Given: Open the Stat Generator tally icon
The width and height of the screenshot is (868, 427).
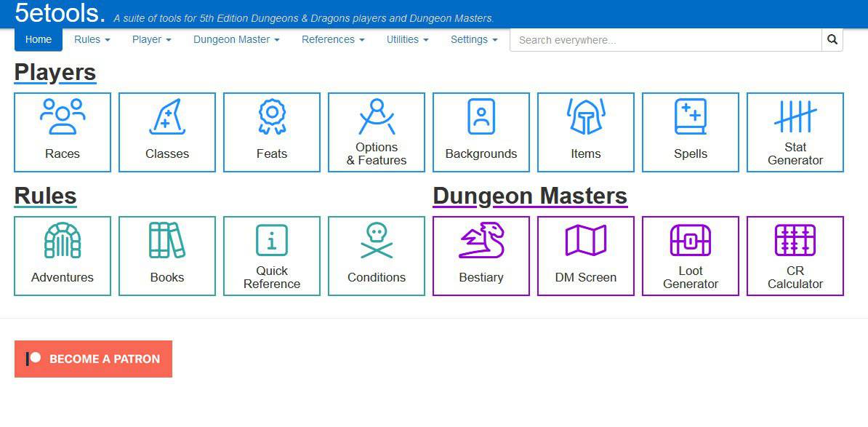Looking at the screenshot, I should click(795, 116).
